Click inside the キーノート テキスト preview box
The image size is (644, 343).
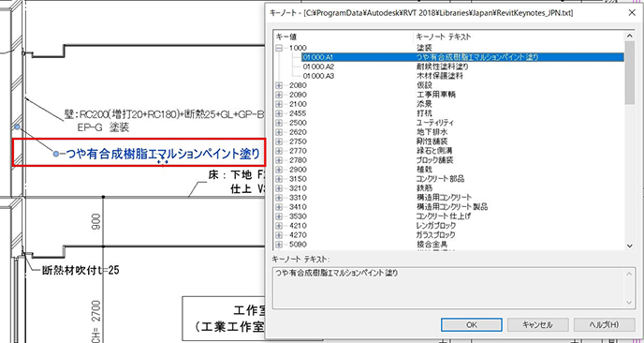coord(453,288)
